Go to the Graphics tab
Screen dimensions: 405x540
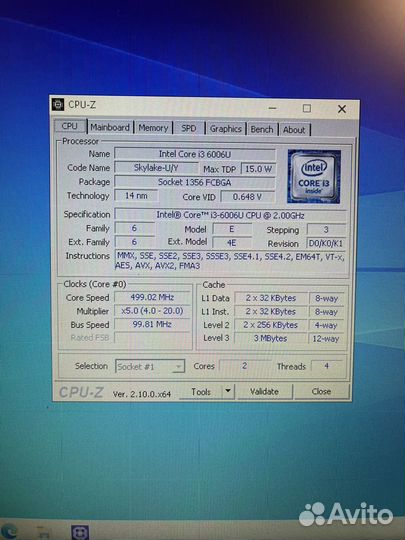[226, 129]
